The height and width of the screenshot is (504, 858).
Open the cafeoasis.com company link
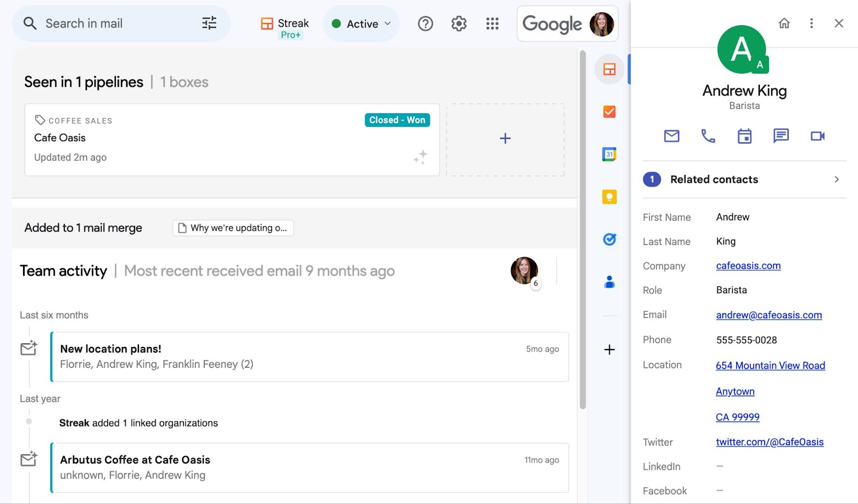(748, 266)
